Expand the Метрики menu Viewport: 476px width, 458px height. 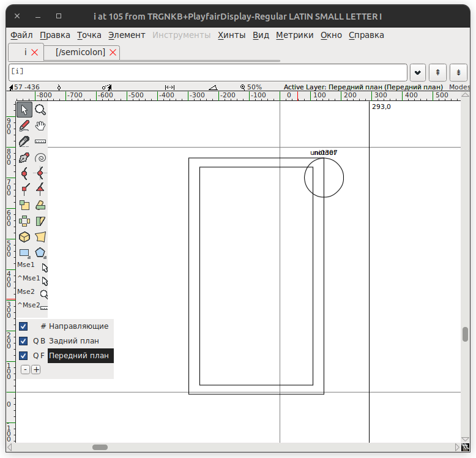click(x=294, y=35)
